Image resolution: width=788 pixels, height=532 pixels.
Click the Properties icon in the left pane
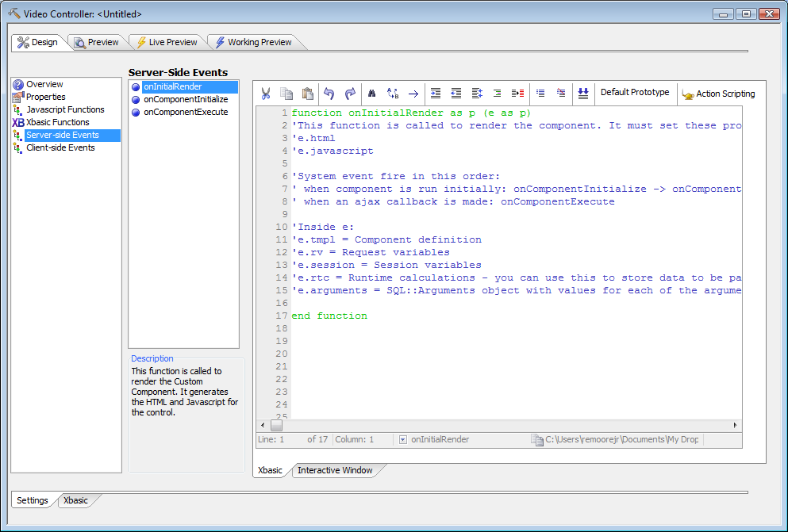click(18, 97)
